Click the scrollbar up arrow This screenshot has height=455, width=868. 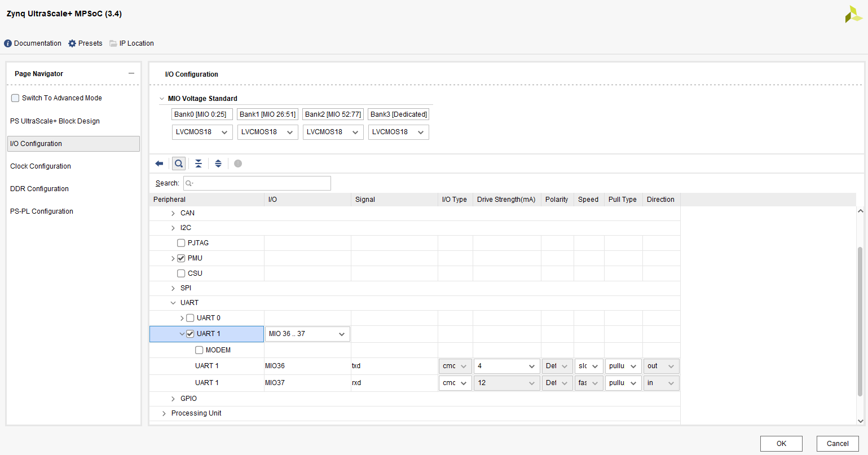pos(860,211)
